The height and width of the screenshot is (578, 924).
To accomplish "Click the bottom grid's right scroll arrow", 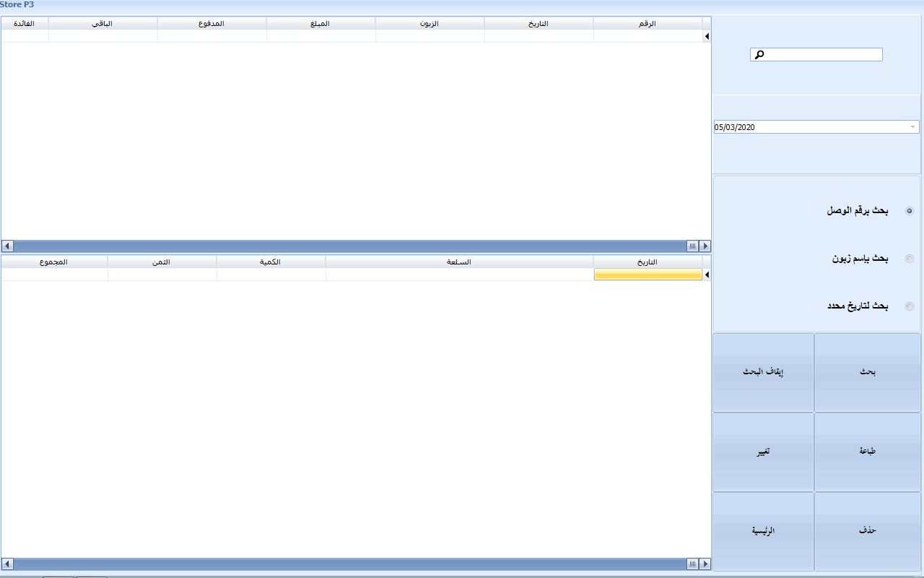I will (x=705, y=564).
